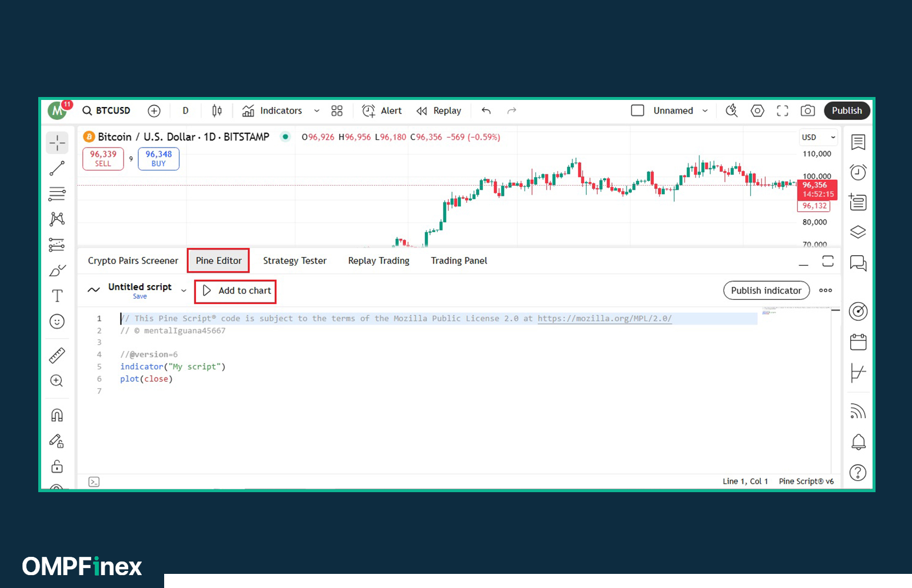Click the 96,339 SELL button
This screenshot has width=912, height=588.
point(103,159)
